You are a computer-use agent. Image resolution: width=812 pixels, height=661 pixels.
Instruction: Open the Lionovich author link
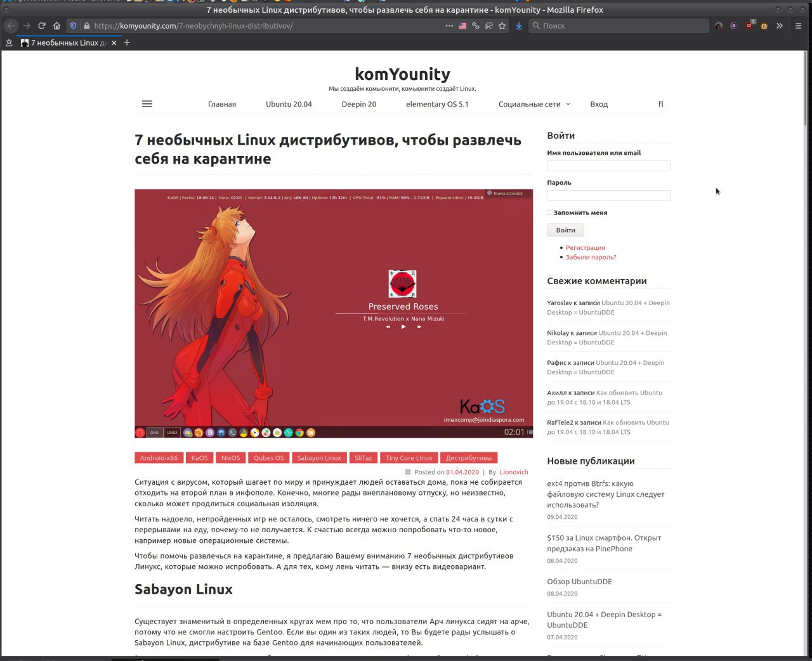(514, 472)
